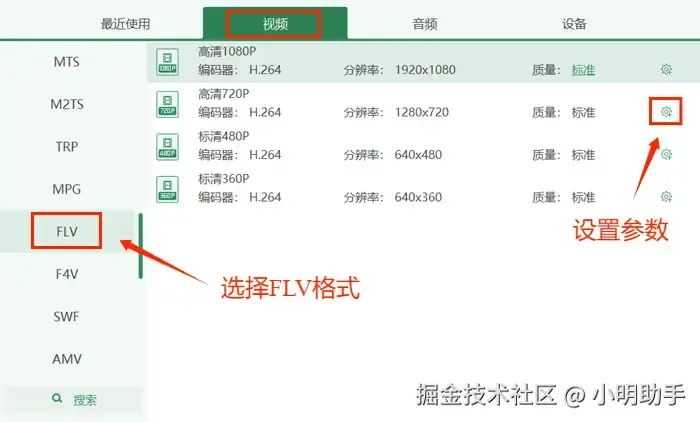Click resolution value 640x480
The width and height of the screenshot is (700, 422).
click(418, 155)
